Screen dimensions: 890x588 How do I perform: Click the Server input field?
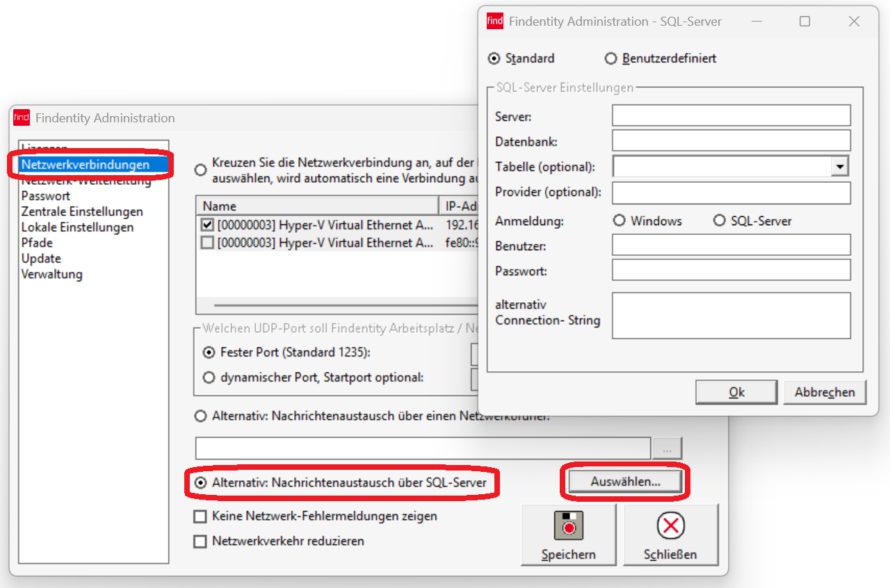tap(731, 115)
